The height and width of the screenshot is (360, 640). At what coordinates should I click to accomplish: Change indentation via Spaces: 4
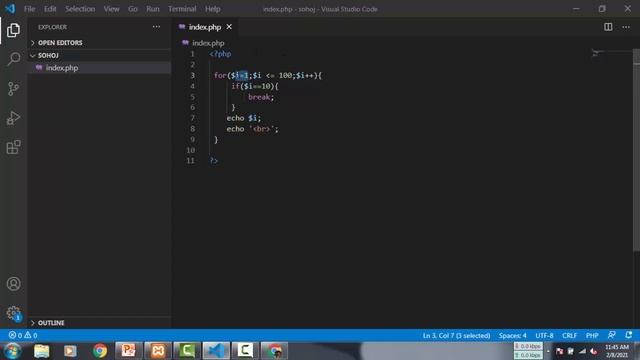coord(512,335)
